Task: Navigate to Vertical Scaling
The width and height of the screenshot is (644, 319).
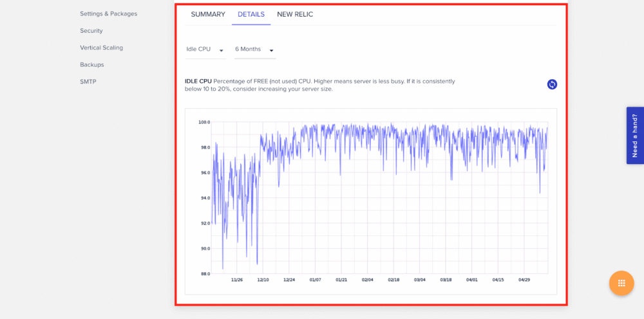Action: click(x=101, y=48)
